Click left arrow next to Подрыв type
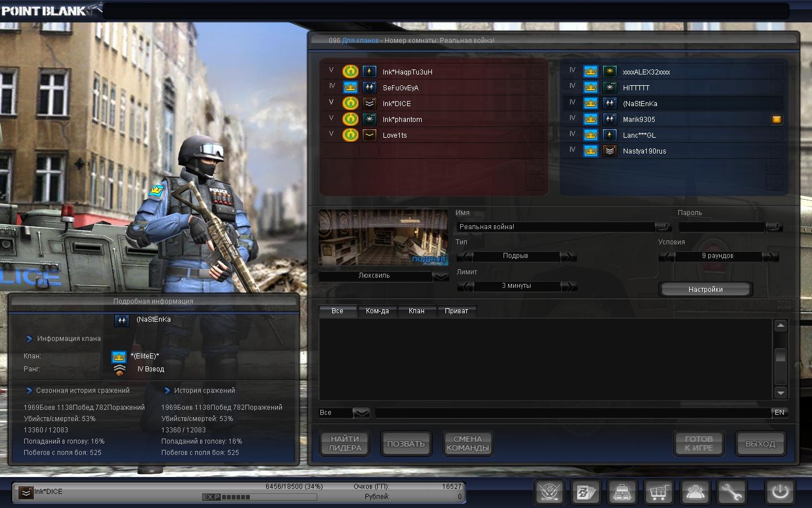Screen dimensions: 812x508 [465, 257]
